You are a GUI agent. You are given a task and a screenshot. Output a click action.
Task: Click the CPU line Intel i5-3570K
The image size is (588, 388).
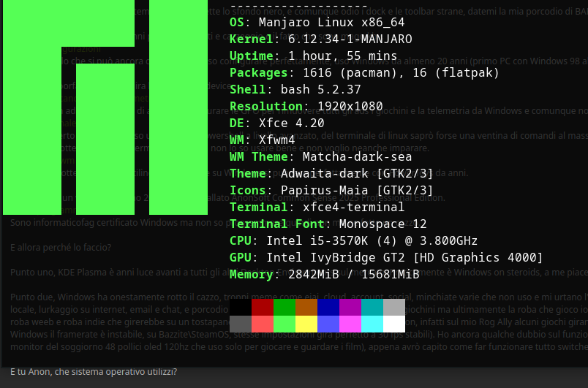click(354, 240)
